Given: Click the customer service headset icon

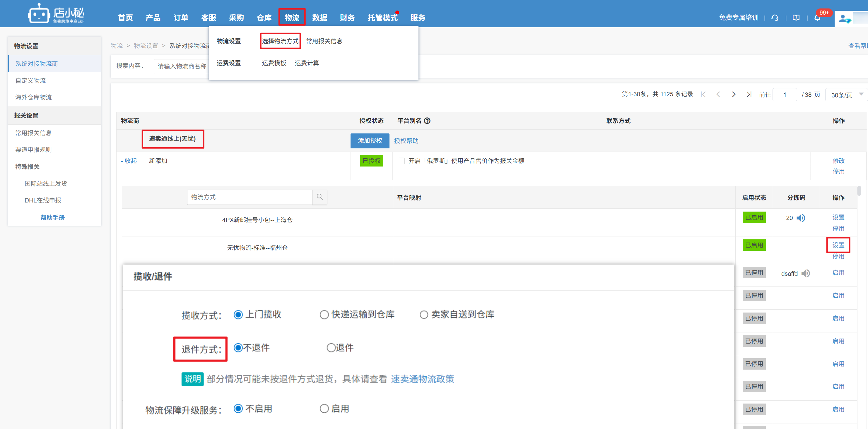Looking at the screenshot, I should point(775,18).
